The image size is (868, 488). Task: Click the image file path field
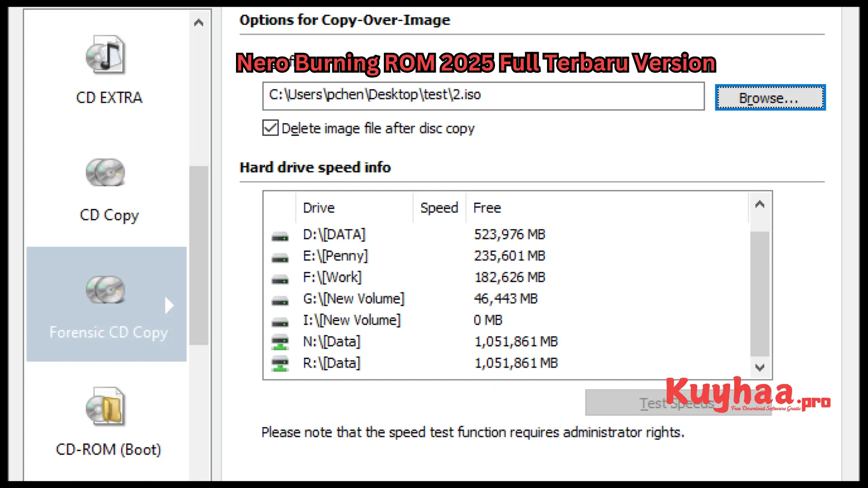483,96
